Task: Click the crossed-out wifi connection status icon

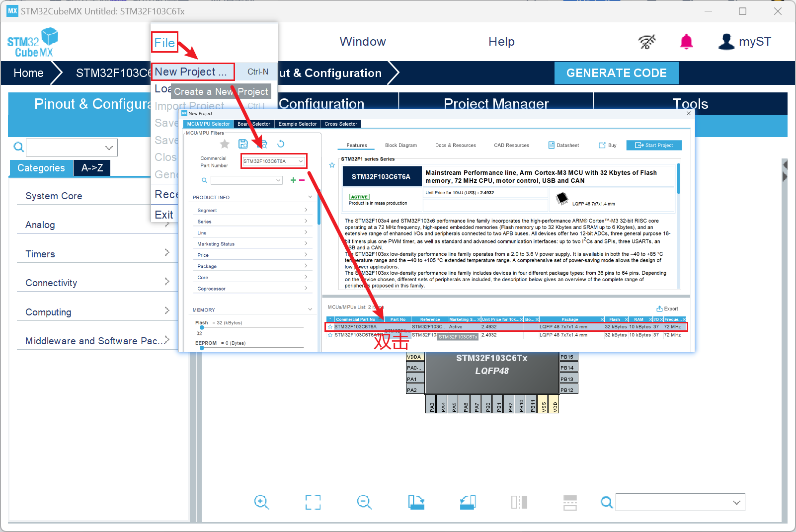Action: (646, 42)
